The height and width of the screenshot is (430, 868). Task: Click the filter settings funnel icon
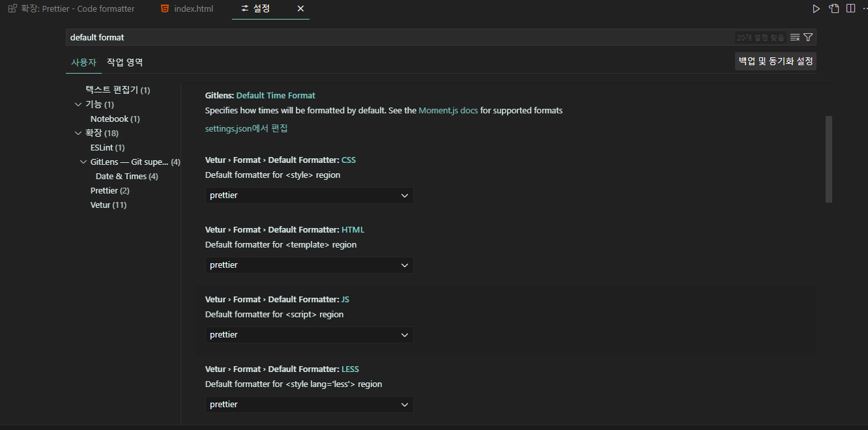808,37
